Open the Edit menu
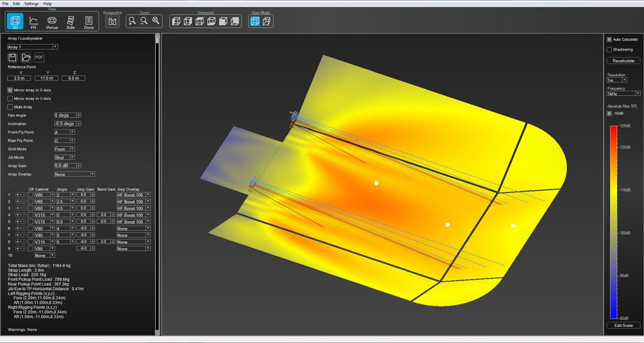 point(16,4)
